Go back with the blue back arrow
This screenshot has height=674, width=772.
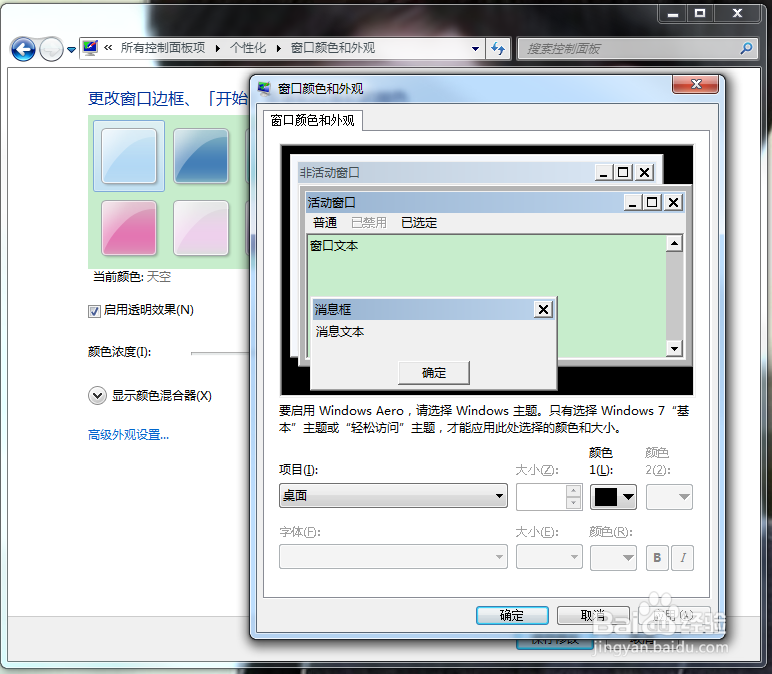click(23, 49)
